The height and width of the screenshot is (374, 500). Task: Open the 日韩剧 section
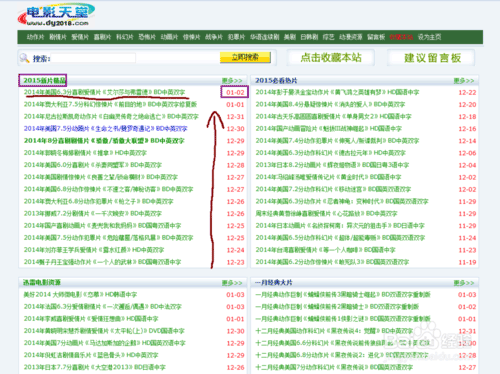click(309, 37)
